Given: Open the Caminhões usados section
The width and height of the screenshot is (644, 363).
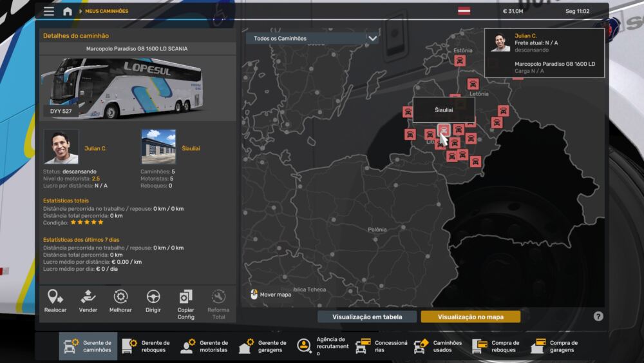Looking at the screenshot, I should (438, 346).
